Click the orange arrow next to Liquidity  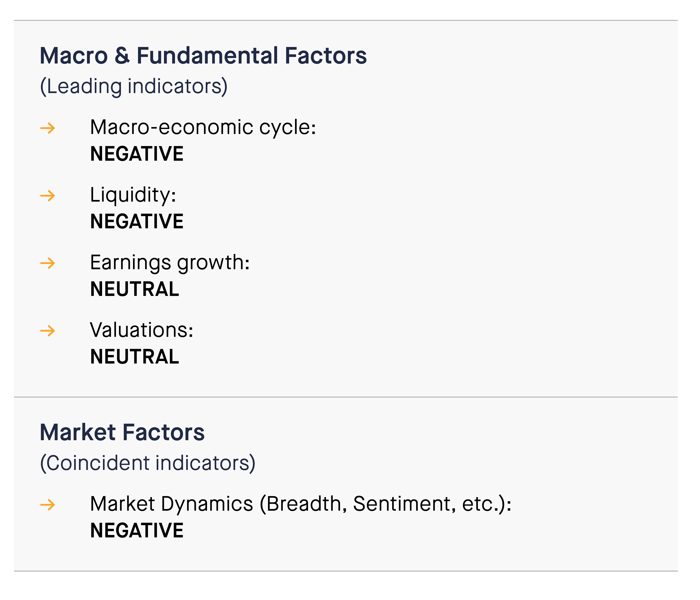(x=48, y=196)
